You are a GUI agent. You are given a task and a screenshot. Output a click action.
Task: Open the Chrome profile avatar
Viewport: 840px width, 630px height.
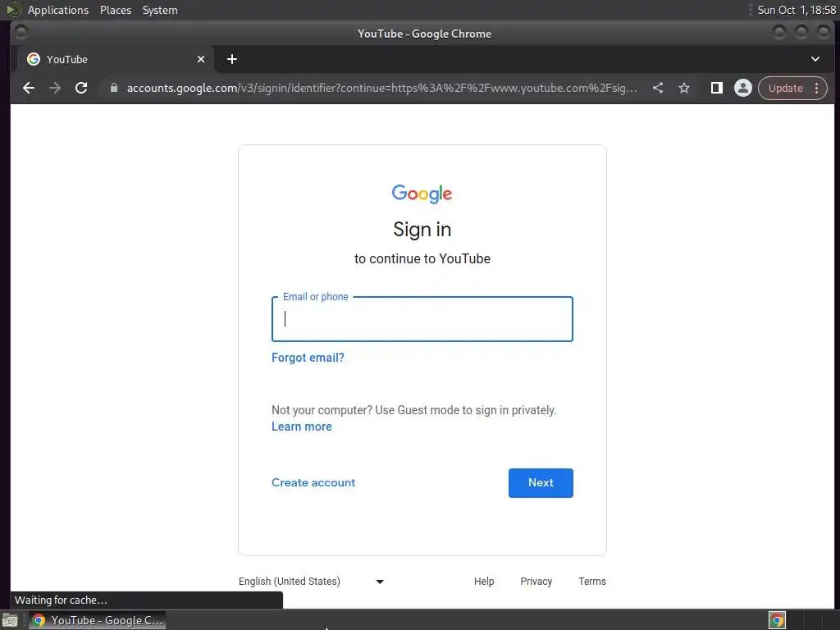pos(743,88)
